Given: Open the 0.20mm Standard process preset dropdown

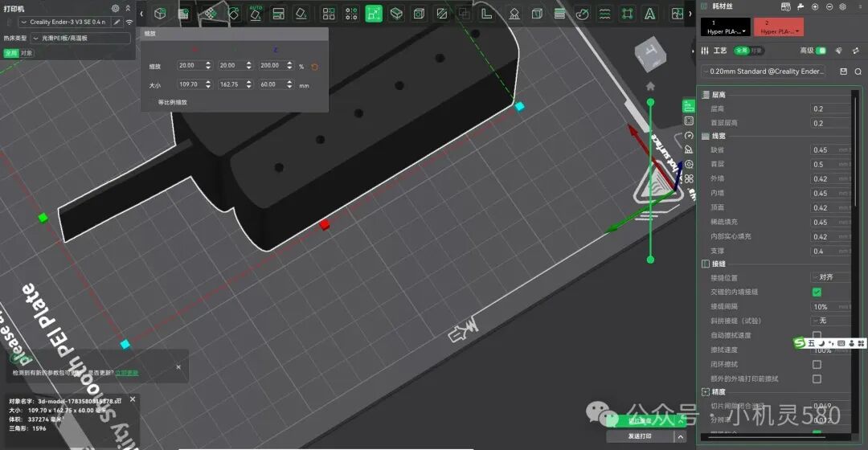Looking at the screenshot, I should coord(764,72).
